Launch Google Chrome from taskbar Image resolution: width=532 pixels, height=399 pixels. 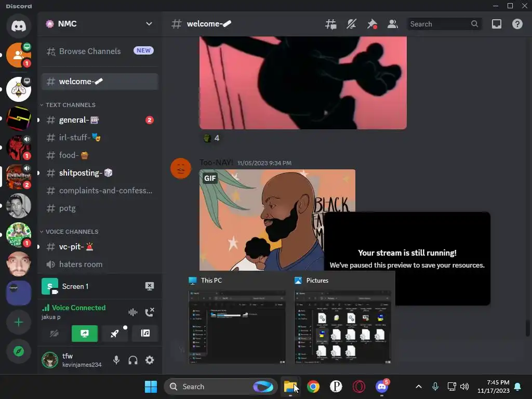point(313,387)
